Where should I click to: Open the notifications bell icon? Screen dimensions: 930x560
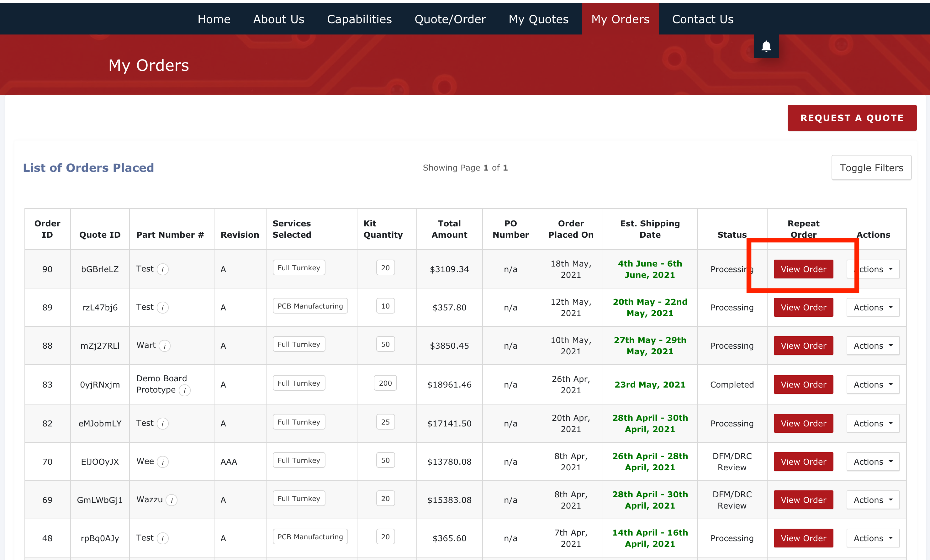(766, 46)
